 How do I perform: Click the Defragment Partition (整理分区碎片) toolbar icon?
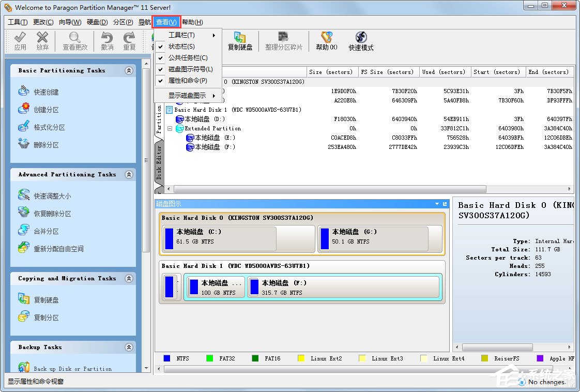click(x=283, y=37)
